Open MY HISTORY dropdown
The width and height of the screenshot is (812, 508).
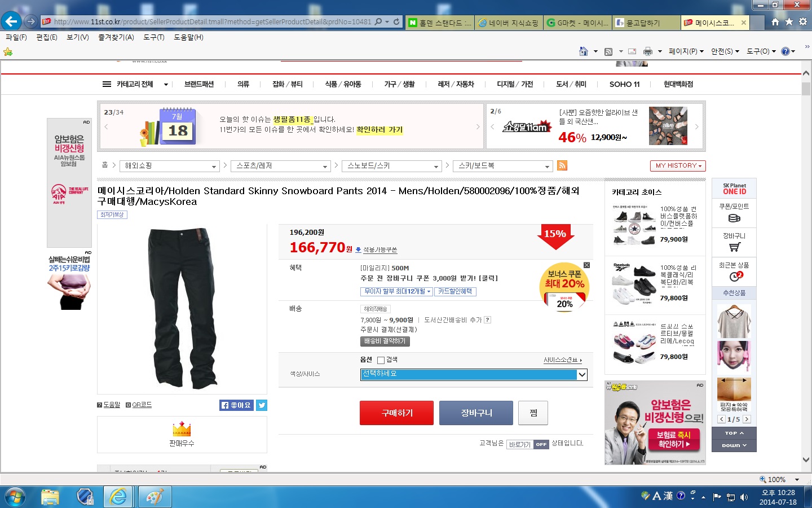pos(677,166)
